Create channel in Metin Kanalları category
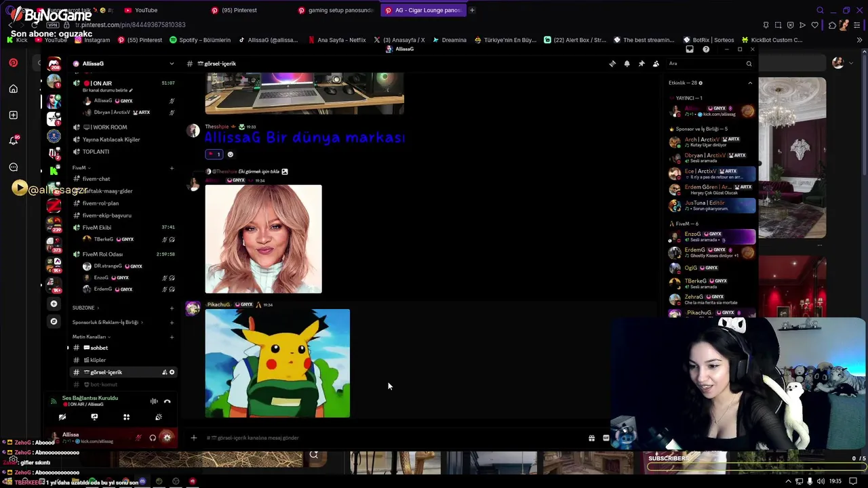 pyautogui.click(x=172, y=337)
